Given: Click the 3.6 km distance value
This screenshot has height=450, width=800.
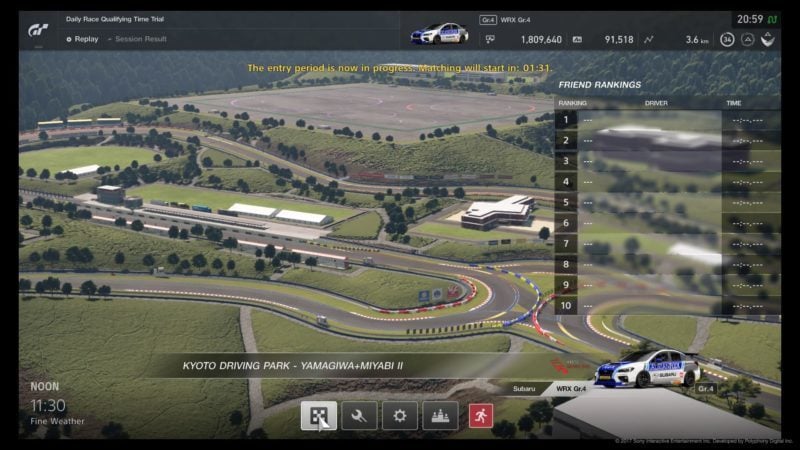Looking at the screenshot, I should (697, 39).
